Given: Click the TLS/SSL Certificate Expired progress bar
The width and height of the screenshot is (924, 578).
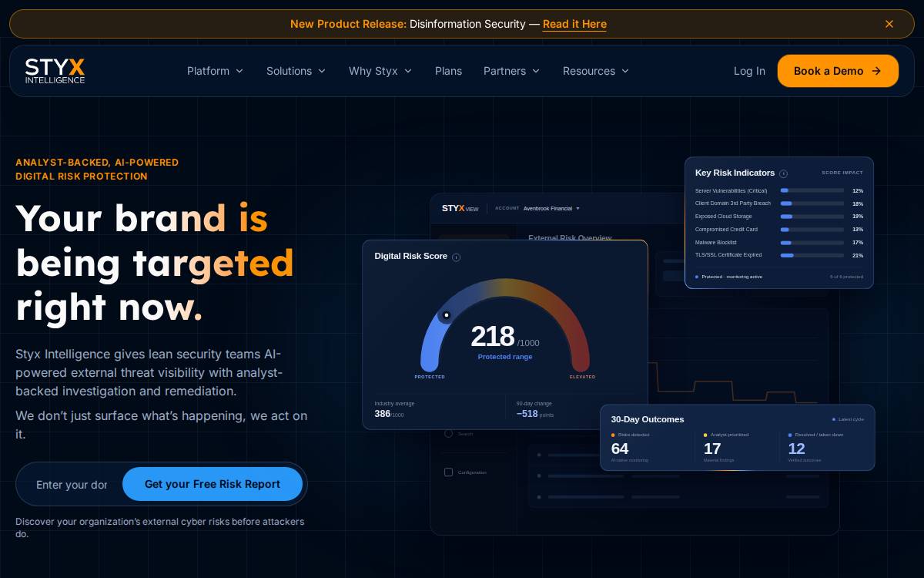Looking at the screenshot, I should click(812, 255).
